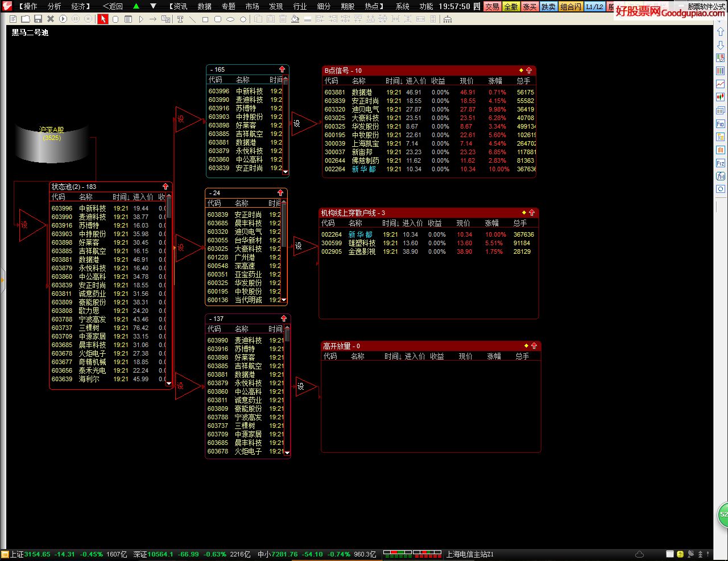Select row 603990 麦迪科技 in 137 panel
Screen dimensions: 728x561
pos(245,340)
